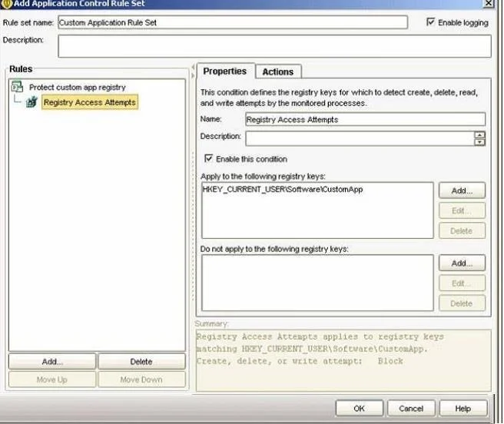Click Add next to apply registry keys
The image size is (504, 424).
point(462,190)
